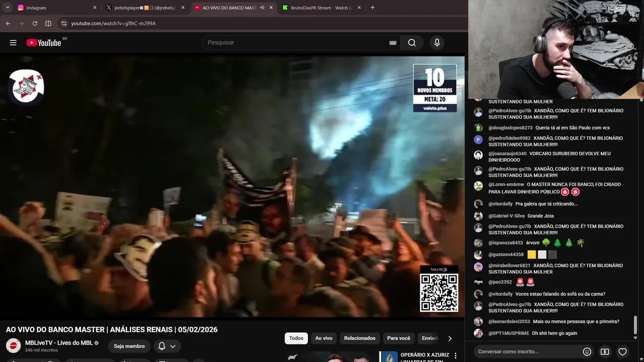
Task: Show more filter chips with right chevron
Action: pyautogui.click(x=450, y=338)
